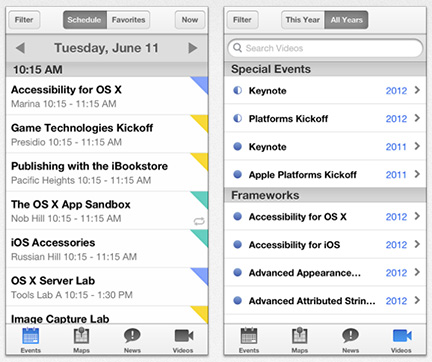Tap the teal corner flag on The OS X App Sandbox

(201, 198)
